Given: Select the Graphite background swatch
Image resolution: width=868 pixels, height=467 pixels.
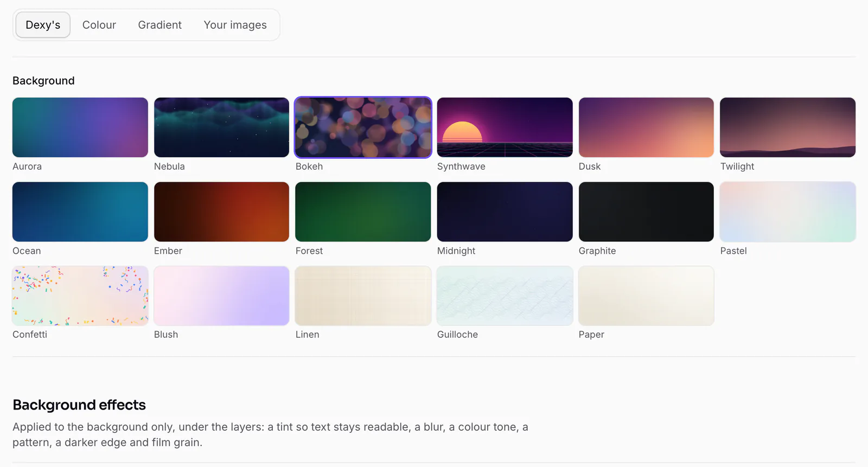Looking at the screenshot, I should [x=646, y=212].
